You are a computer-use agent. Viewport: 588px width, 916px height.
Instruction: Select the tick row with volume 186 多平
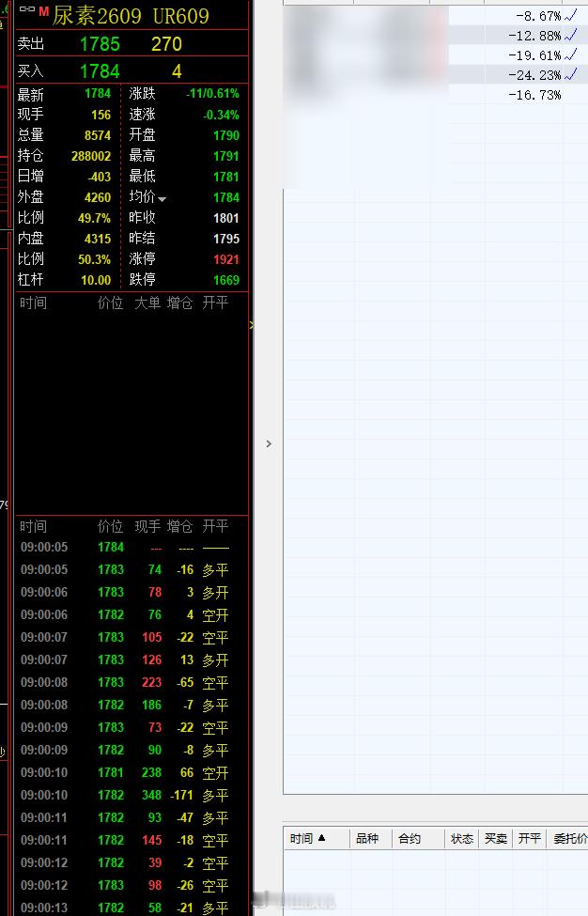[x=132, y=706]
